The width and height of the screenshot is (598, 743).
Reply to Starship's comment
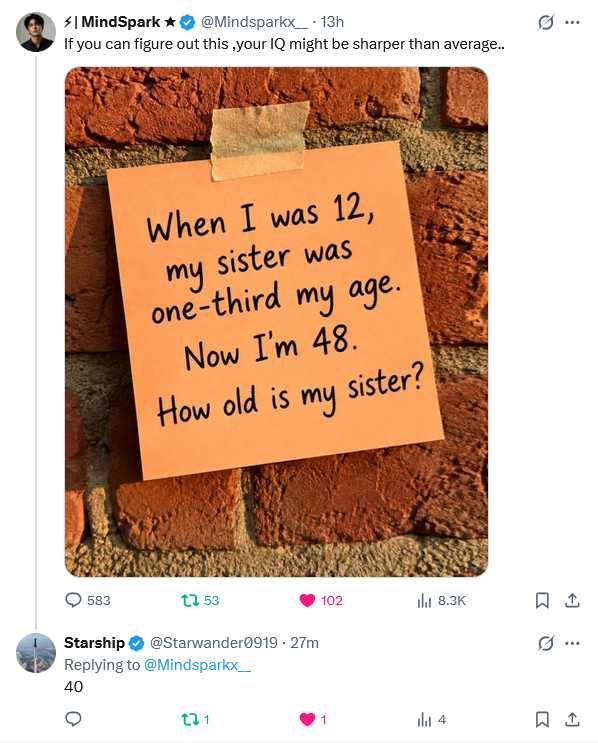(73, 719)
